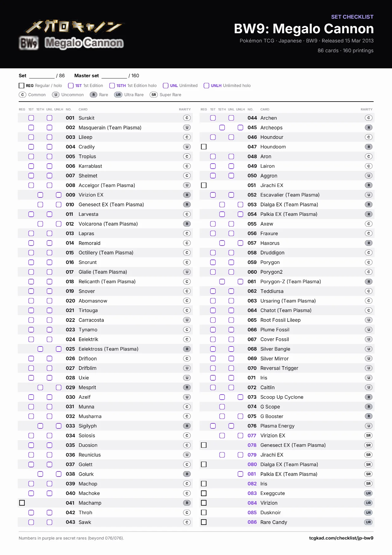Click the purple number 078 Genesect EX
Viewport: 392px width, 555px height.
(252, 445)
